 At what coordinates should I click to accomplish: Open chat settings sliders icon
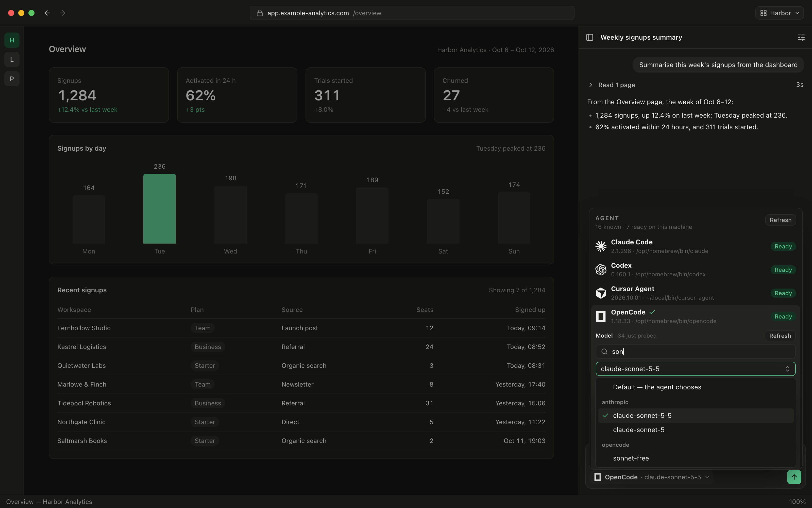pyautogui.click(x=801, y=37)
